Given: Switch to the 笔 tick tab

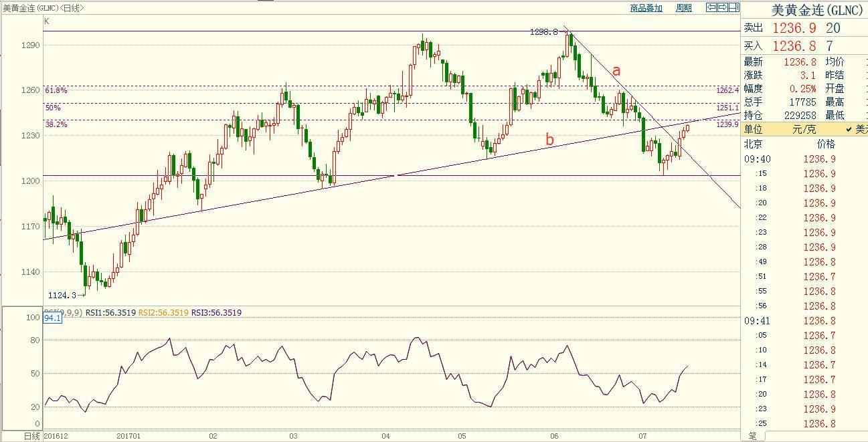Looking at the screenshot, I should (x=752, y=436).
